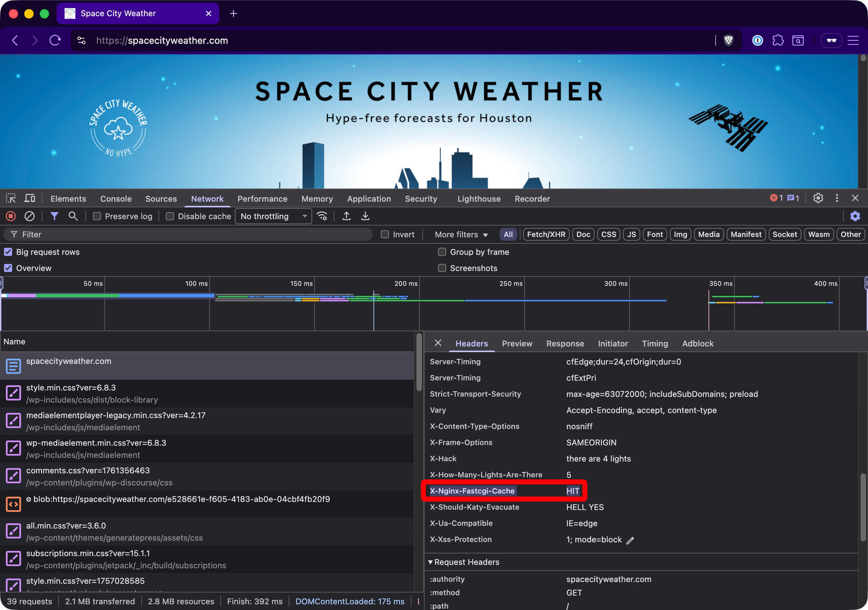Select the comments.css?ver=1761356463 request

coord(88,470)
